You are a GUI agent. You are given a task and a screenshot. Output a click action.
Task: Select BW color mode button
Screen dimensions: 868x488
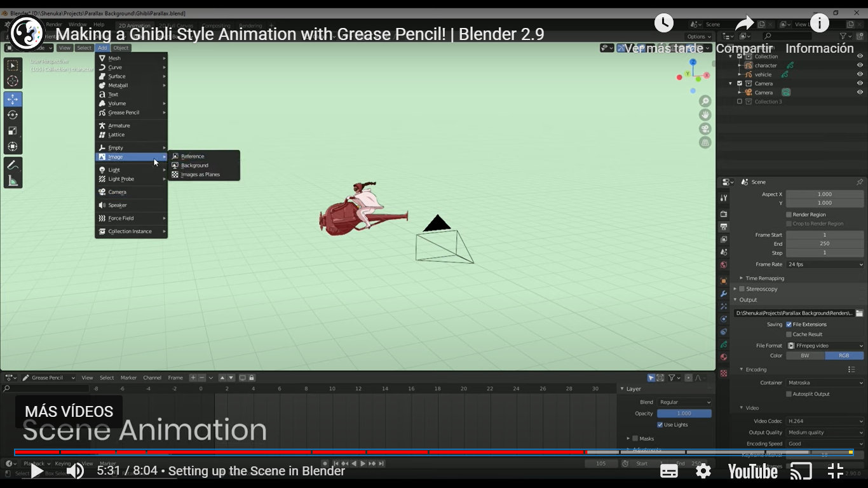point(805,356)
